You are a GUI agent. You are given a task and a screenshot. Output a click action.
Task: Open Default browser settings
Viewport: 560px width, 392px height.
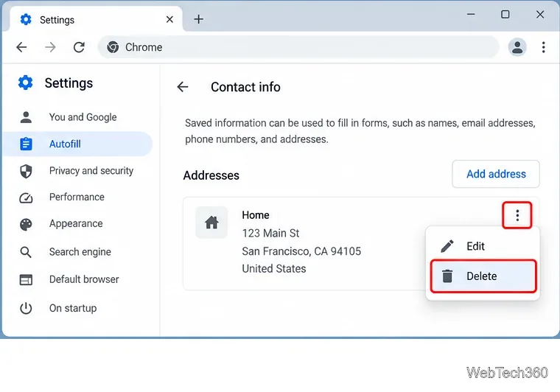pos(77,279)
